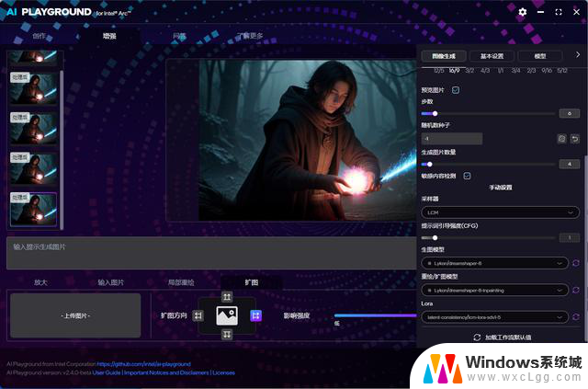The image size is (588, 389).
Task: Click the CFG value box
Action: coord(570,237)
